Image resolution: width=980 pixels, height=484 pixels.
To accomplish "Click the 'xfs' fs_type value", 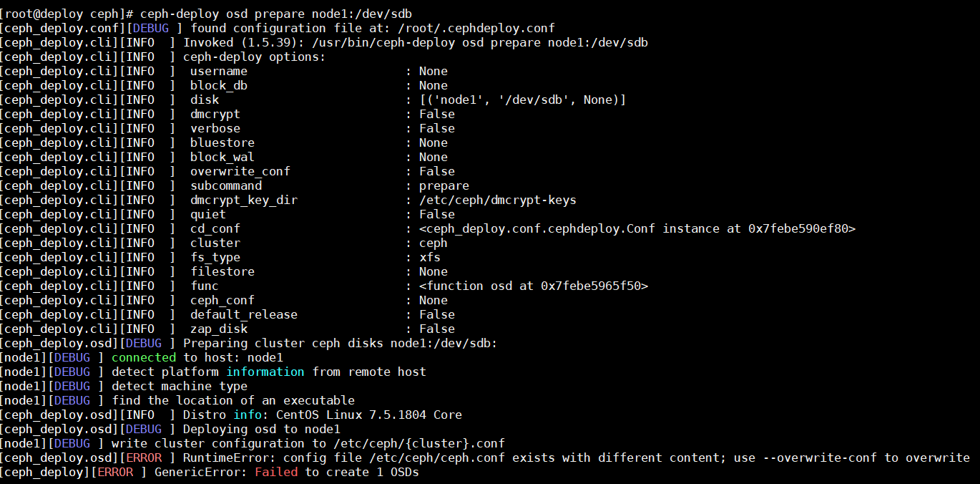I will click(x=430, y=257).
